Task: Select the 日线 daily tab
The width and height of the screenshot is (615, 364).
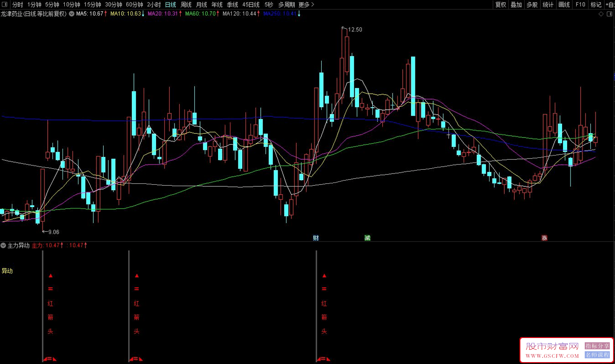Action: click(170, 5)
